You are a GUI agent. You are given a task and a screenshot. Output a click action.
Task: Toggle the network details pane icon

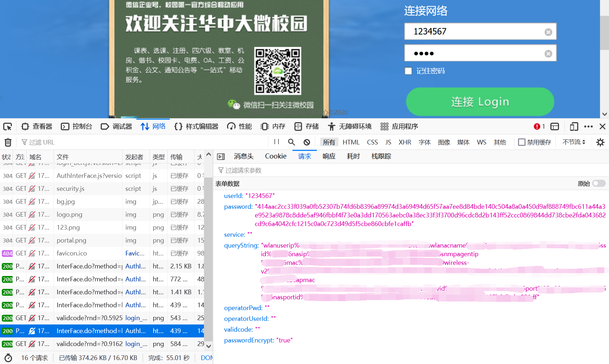(221, 157)
